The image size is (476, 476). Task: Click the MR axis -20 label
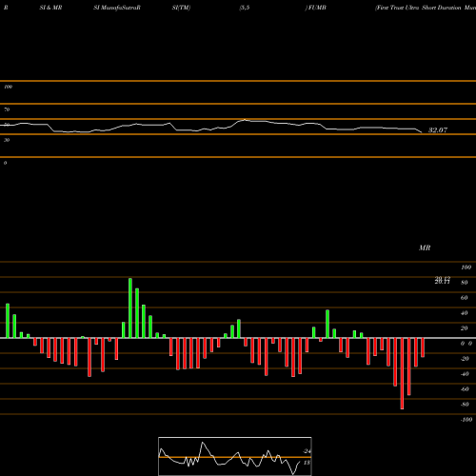pyautogui.click(x=465, y=359)
